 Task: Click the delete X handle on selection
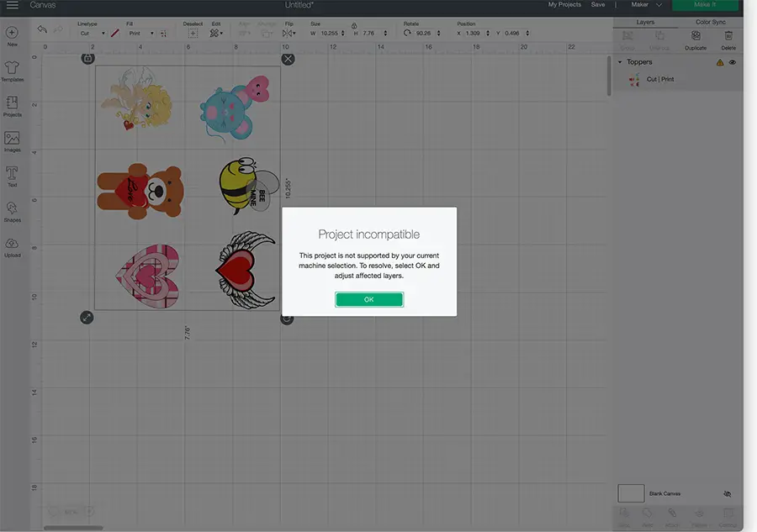288,59
